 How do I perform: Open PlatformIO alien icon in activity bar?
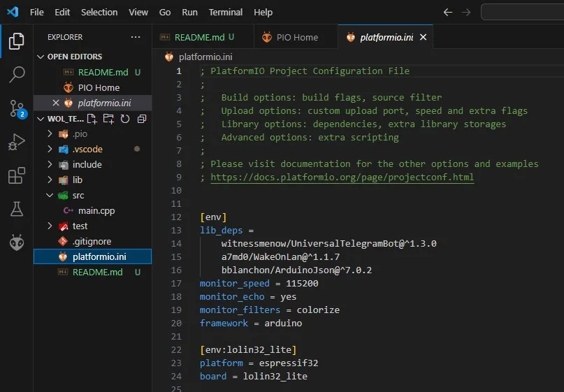(17, 242)
